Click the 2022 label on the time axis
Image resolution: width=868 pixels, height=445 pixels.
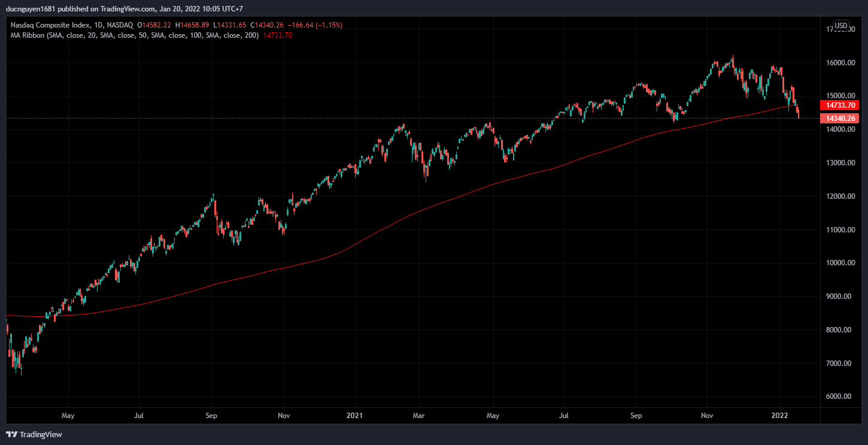coord(779,415)
